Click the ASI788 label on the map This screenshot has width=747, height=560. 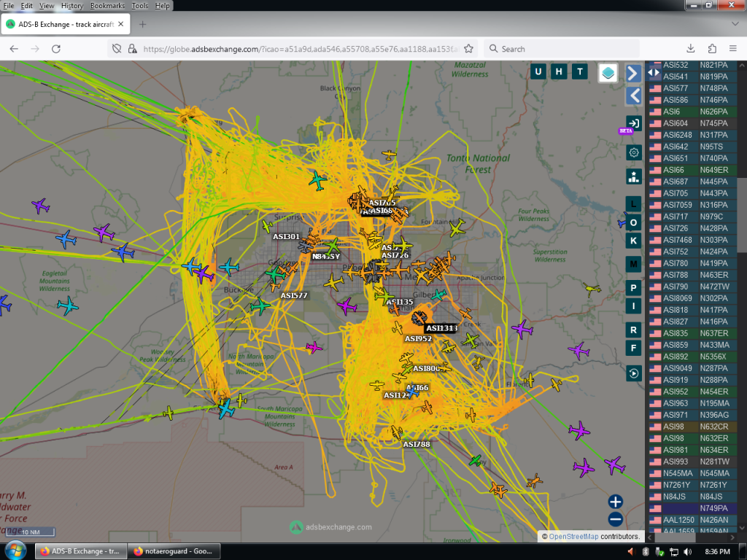(417, 444)
